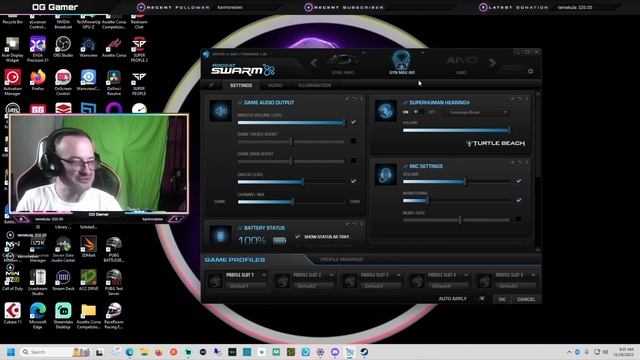
Task: Open 3DMark desktop shortcut
Action: coord(89,247)
